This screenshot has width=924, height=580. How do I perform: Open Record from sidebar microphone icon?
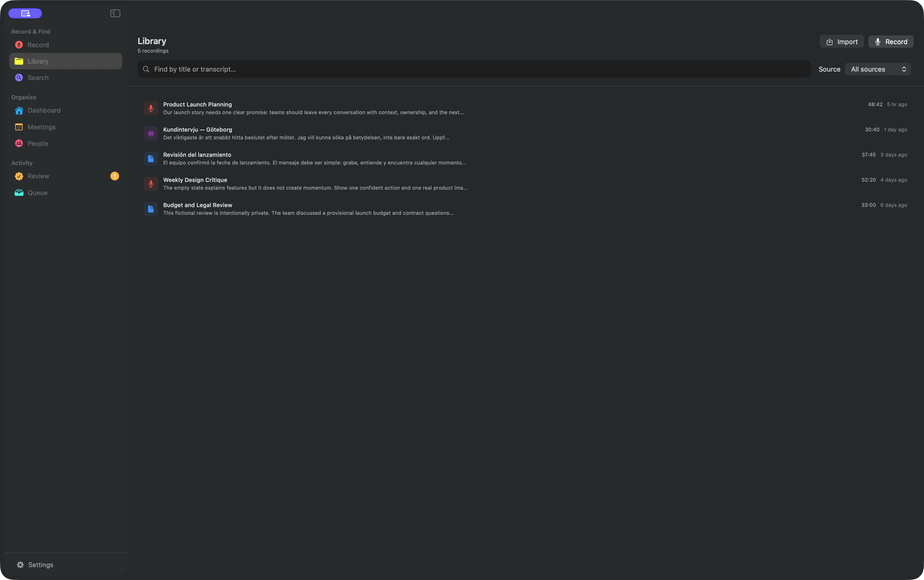[x=19, y=45]
